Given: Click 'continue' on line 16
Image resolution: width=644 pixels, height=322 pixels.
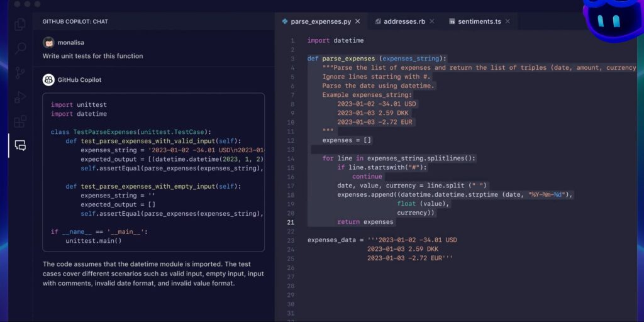Looking at the screenshot, I should (367, 176).
